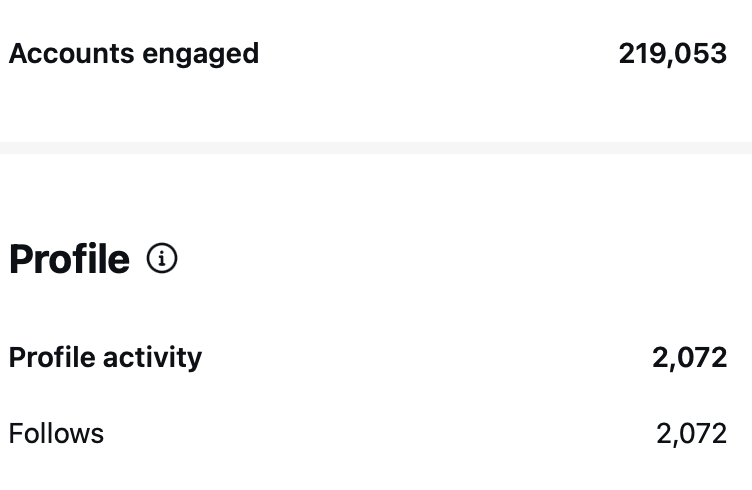Image resolution: width=752 pixels, height=490 pixels.
Task: Click the non-bold 2,072 number
Action: [691, 434]
